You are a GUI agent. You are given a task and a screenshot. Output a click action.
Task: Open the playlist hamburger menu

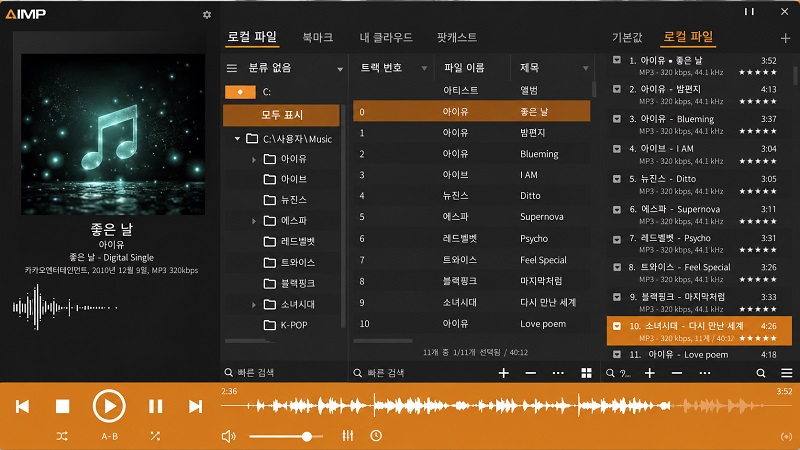[x=786, y=373]
